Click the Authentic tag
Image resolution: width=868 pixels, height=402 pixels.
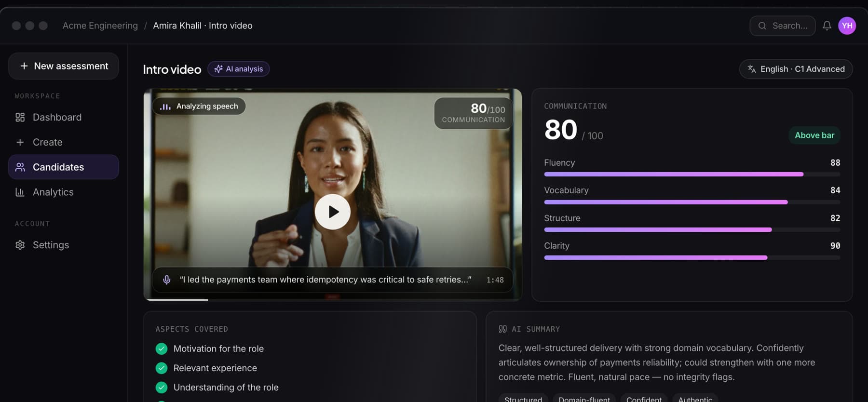[x=695, y=398]
